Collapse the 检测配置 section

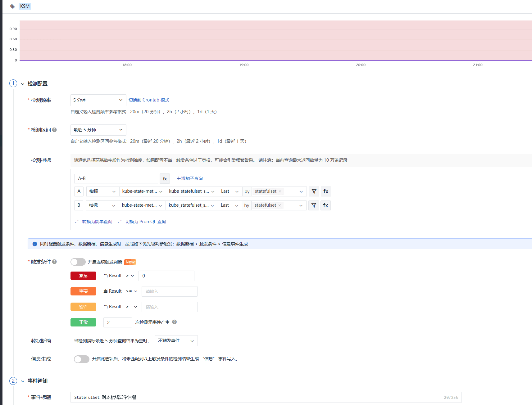[23, 84]
